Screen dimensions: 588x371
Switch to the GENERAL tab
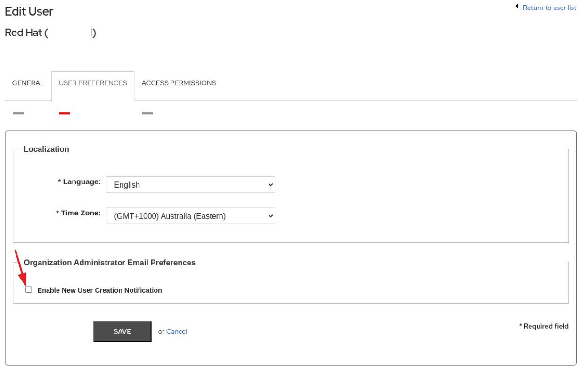point(28,83)
